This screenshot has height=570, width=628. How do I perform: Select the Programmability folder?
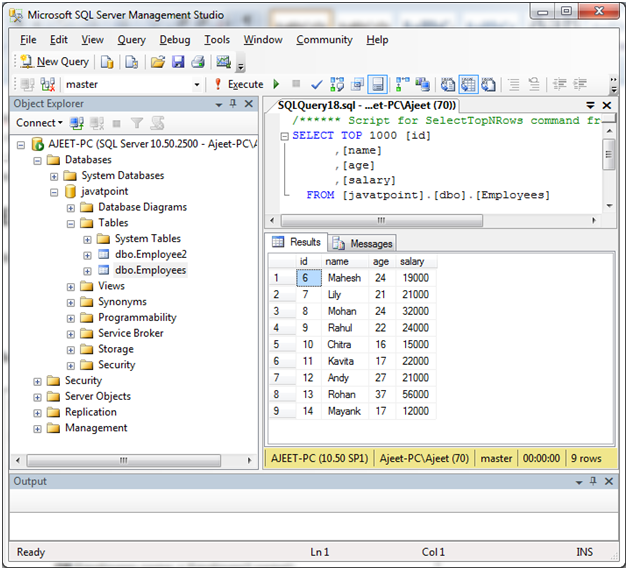click(137, 318)
